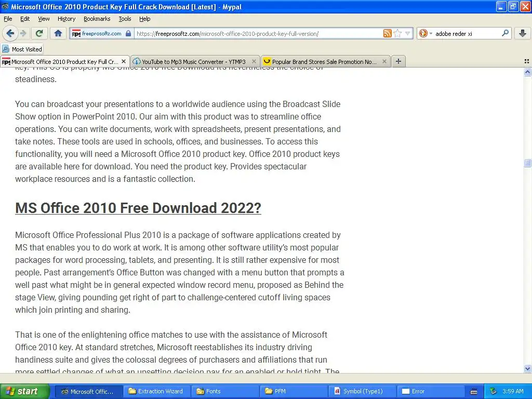This screenshot has width=532, height=399.
Task: Click the 3:59 AM clock
Action: pyautogui.click(x=513, y=391)
